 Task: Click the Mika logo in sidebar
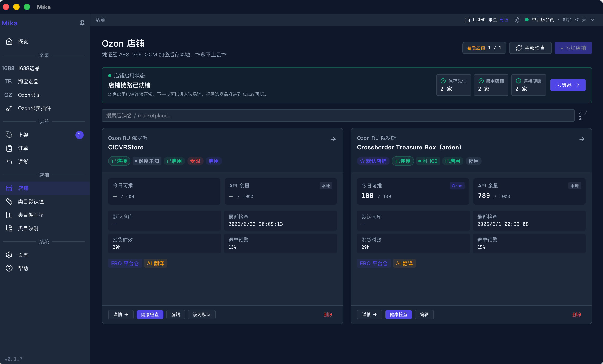pyautogui.click(x=10, y=23)
